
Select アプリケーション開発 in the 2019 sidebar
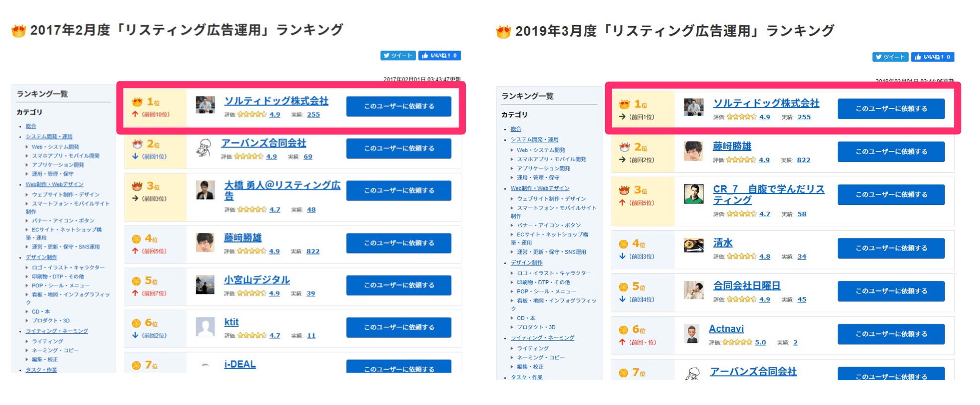click(543, 169)
